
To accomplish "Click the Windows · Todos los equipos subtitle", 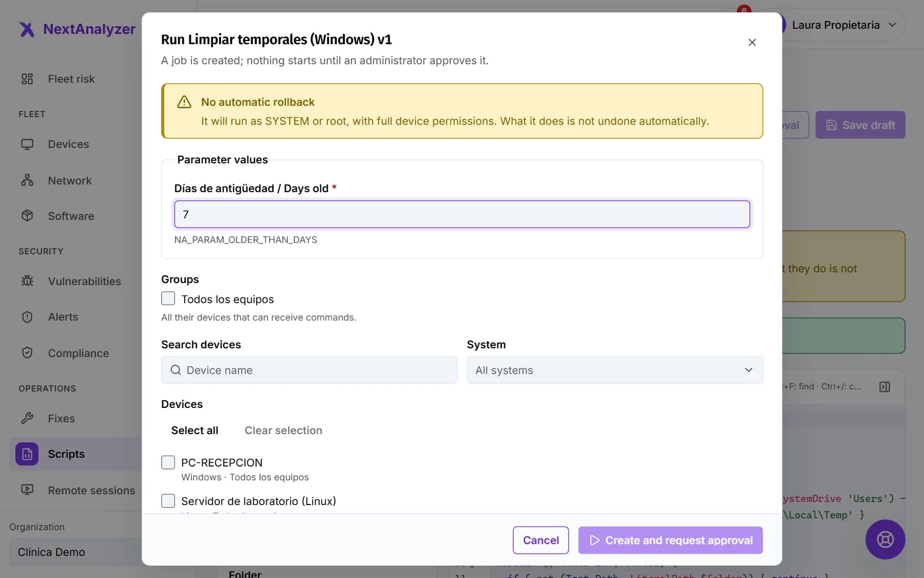I will (x=245, y=477).
